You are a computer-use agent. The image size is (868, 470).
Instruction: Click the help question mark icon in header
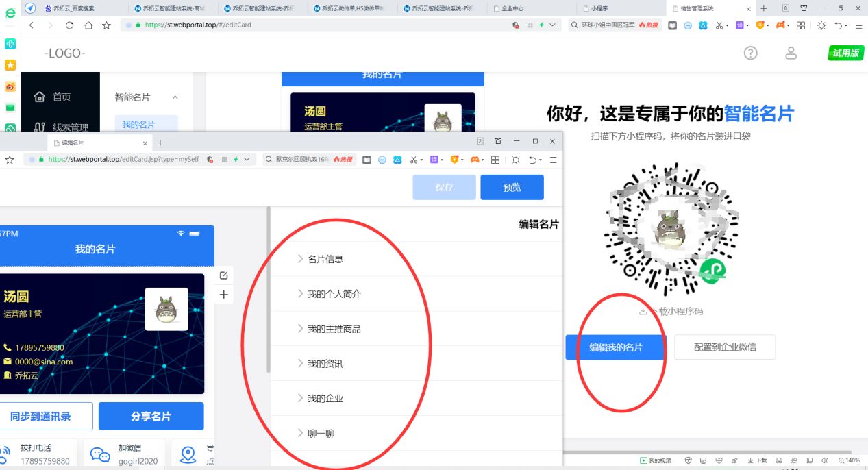click(751, 53)
